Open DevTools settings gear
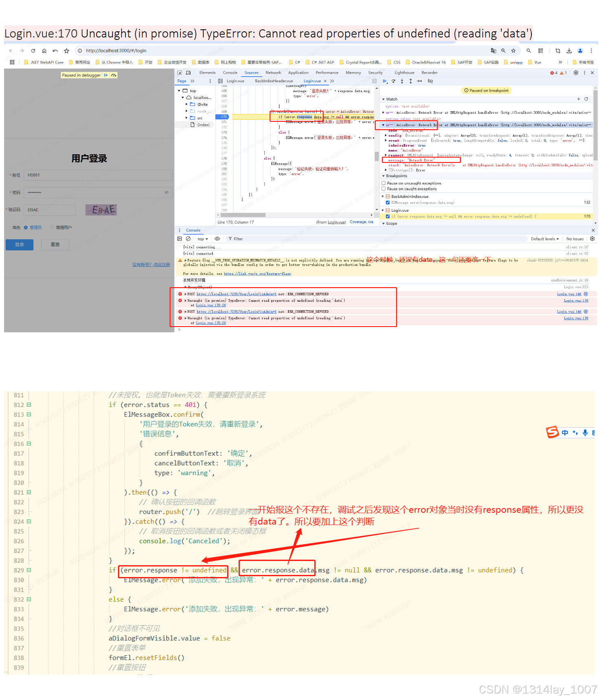Image resolution: width=599 pixels, height=700 pixels. coord(576,72)
